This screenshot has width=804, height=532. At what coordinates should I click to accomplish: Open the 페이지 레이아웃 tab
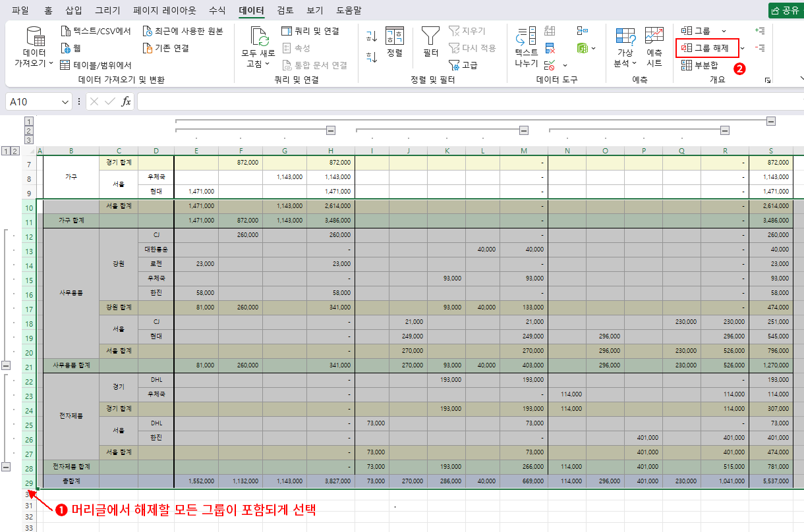click(164, 11)
